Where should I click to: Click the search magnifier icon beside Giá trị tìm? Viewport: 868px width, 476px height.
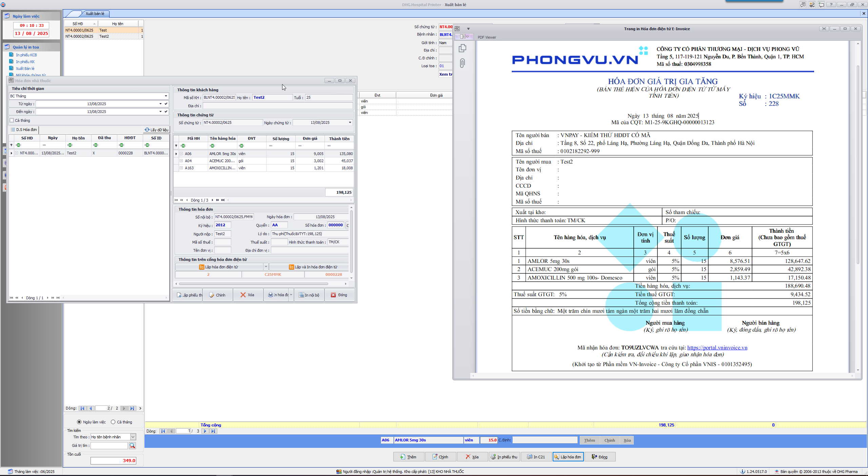[x=132, y=445]
